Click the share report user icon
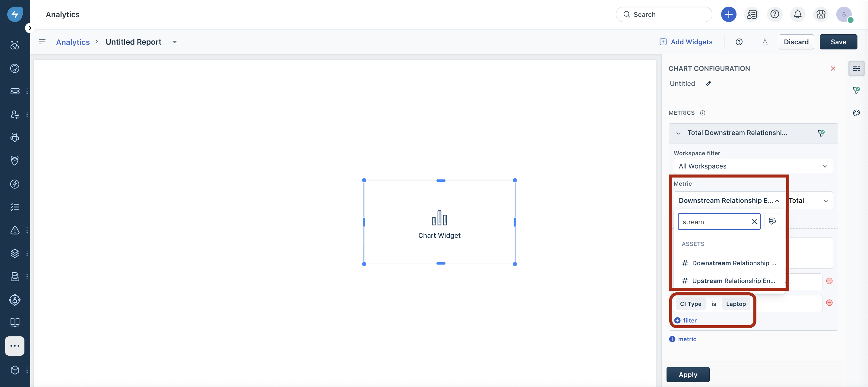Image resolution: width=868 pixels, height=387 pixels. (x=765, y=42)
